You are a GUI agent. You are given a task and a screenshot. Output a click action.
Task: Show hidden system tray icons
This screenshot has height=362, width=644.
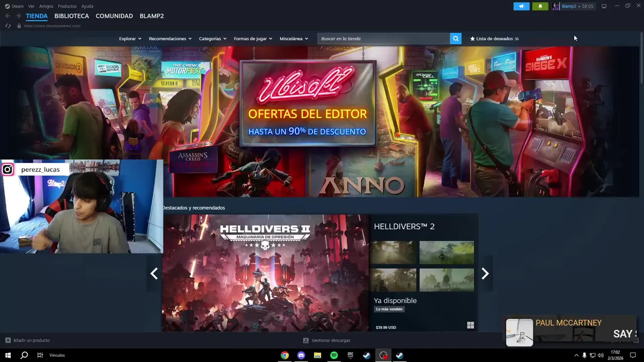(577, 355)
